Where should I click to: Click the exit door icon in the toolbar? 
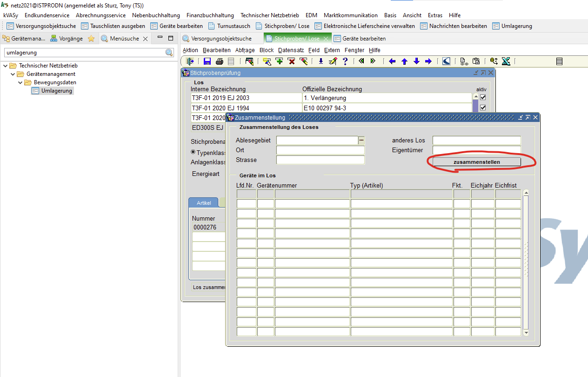(x=190, y=61)
